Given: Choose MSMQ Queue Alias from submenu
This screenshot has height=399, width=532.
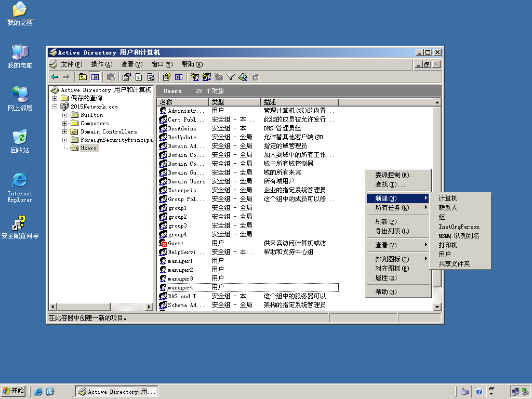Looking at the screenshot, I should click(460, 236).
